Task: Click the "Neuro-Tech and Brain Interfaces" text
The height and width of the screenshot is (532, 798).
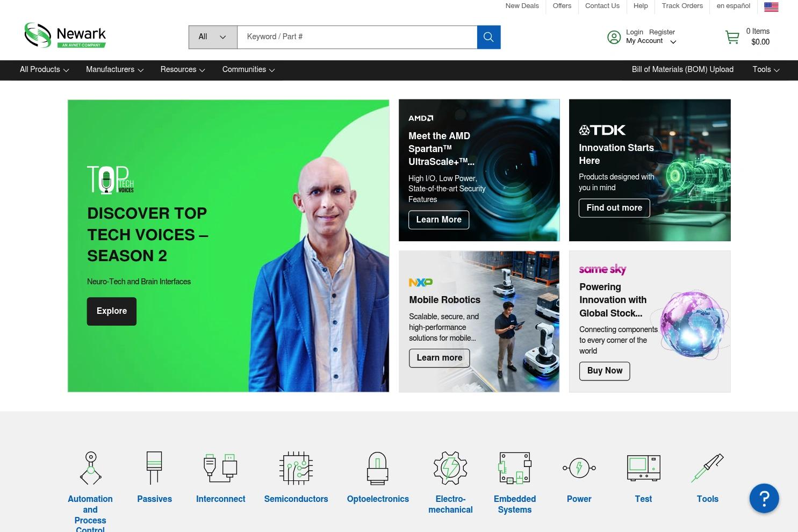Action: click(139, 282)
